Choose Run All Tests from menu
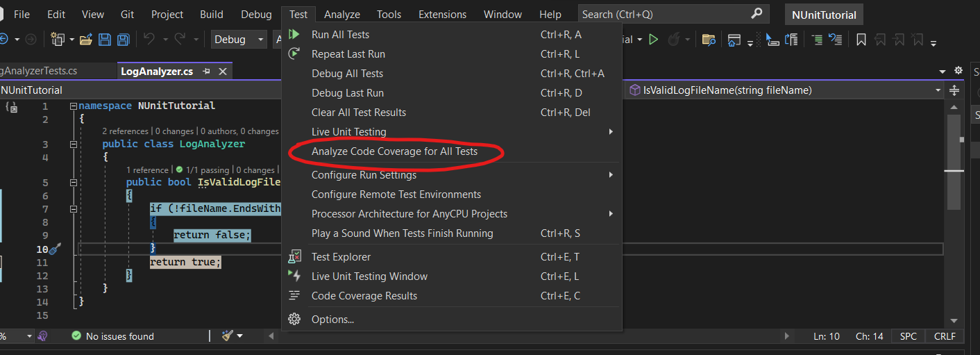This screenshot has height=355, width=980. [340, 35]
